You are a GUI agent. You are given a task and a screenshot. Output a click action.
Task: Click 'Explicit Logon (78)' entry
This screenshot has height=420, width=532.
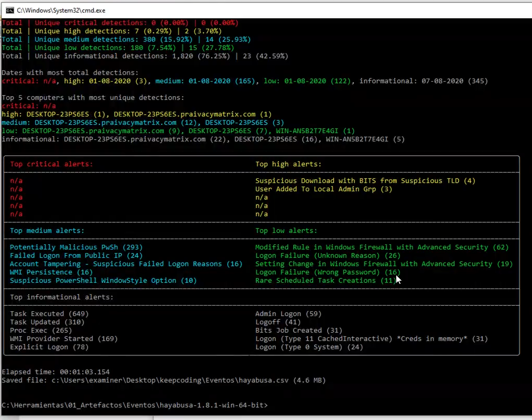coord(49,347)
